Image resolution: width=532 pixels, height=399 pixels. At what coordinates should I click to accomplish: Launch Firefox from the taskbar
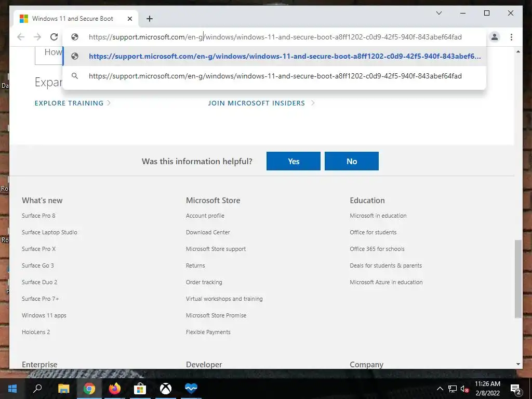click(x=115, y=389)
